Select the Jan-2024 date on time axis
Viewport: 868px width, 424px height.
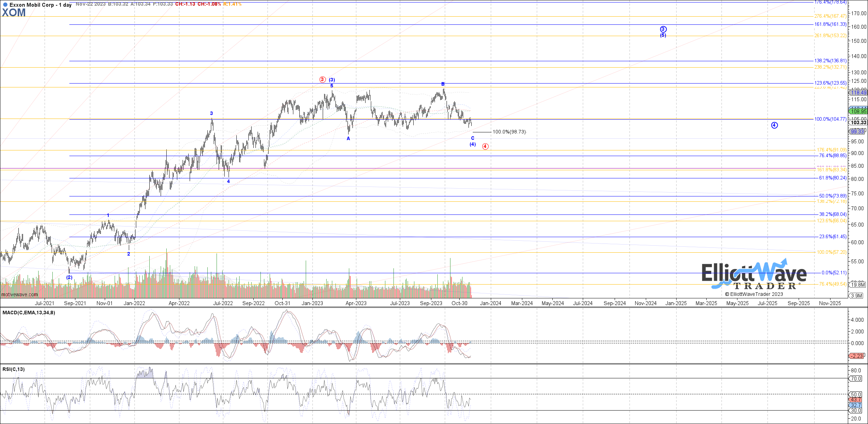click(x=490, y=303)
